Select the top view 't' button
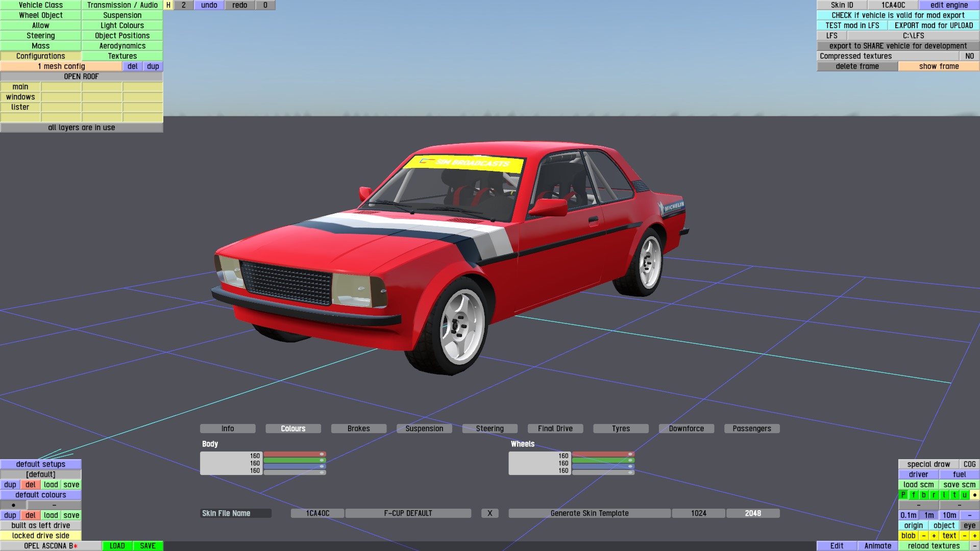This screenshot has height=551, width=980. tap(954, 495)
